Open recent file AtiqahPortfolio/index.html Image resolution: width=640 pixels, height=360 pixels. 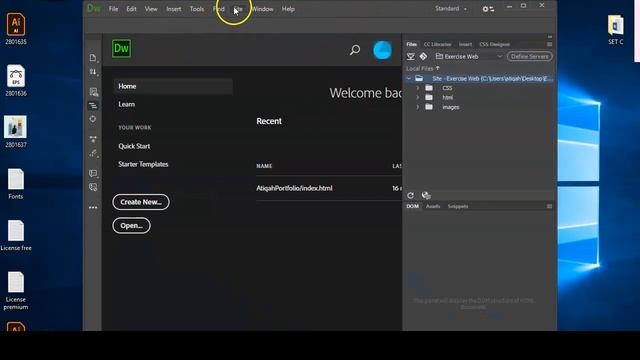(294, 188)
